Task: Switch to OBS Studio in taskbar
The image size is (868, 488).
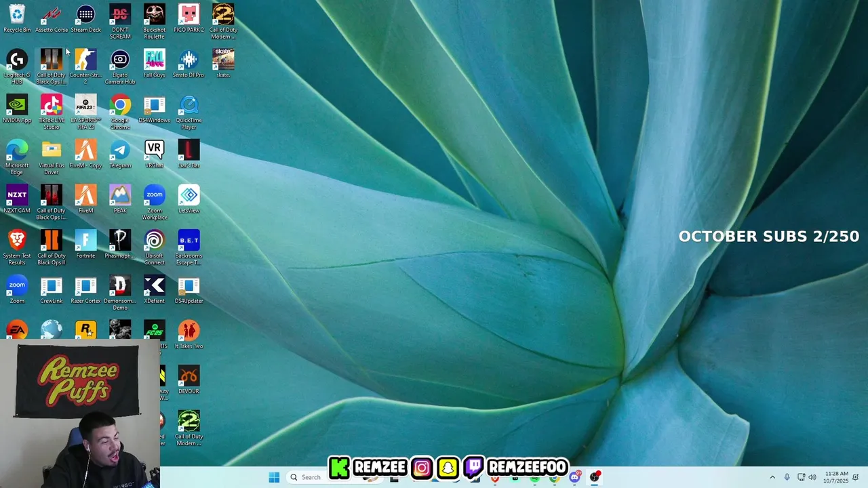Action: tap(595, 477)
